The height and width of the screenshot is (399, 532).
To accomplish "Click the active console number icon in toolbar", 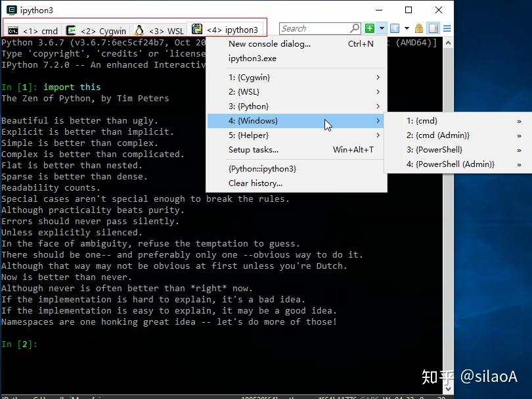I will (395, 28).
